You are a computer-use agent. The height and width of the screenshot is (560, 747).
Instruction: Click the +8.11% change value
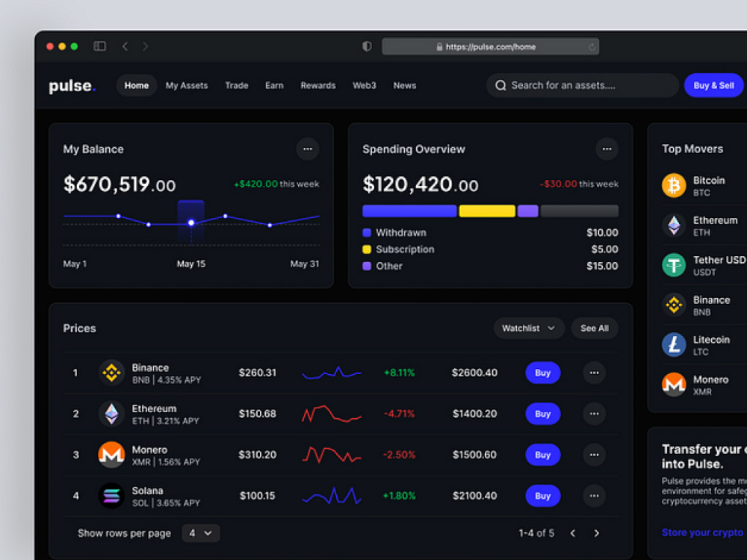[399, 373]
